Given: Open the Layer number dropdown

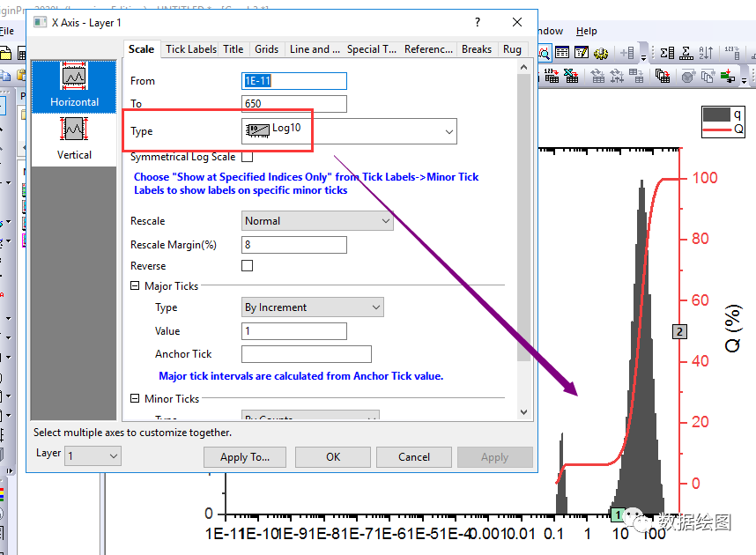Looking at the screenshot, I should [x=93, y=455].
